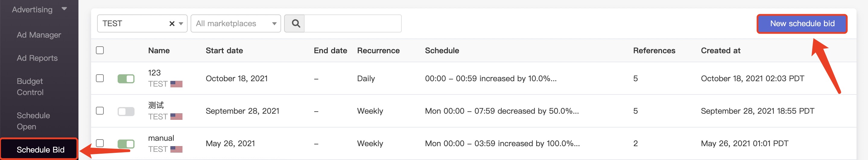Go to Budget Control page
Screen dimensions: 868x160
30,87
